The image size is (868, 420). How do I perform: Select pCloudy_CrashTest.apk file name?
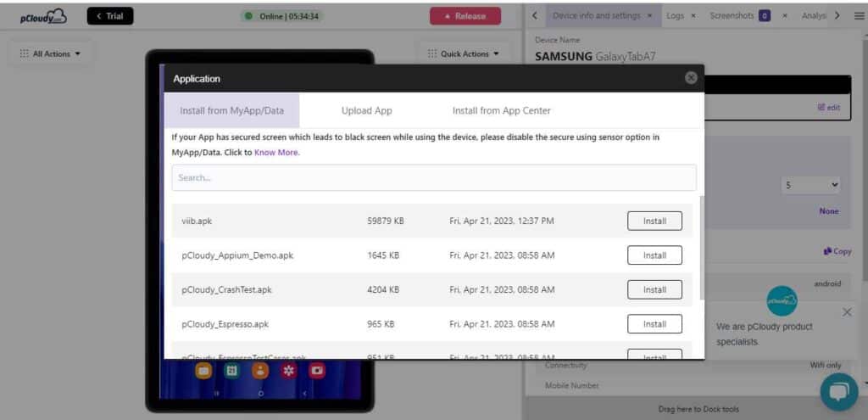[x=227, y=290]
